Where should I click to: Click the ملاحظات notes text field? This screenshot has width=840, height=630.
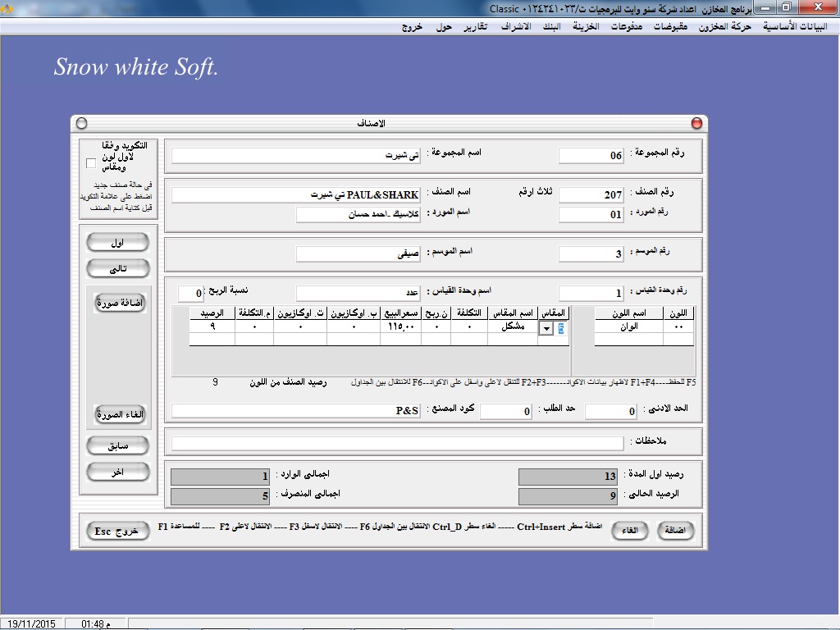click(x=397, y=443)
